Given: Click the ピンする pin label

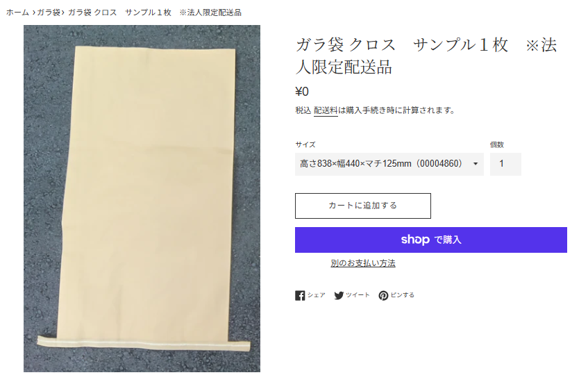Looking at the screenshot, I should pos(403,295).
